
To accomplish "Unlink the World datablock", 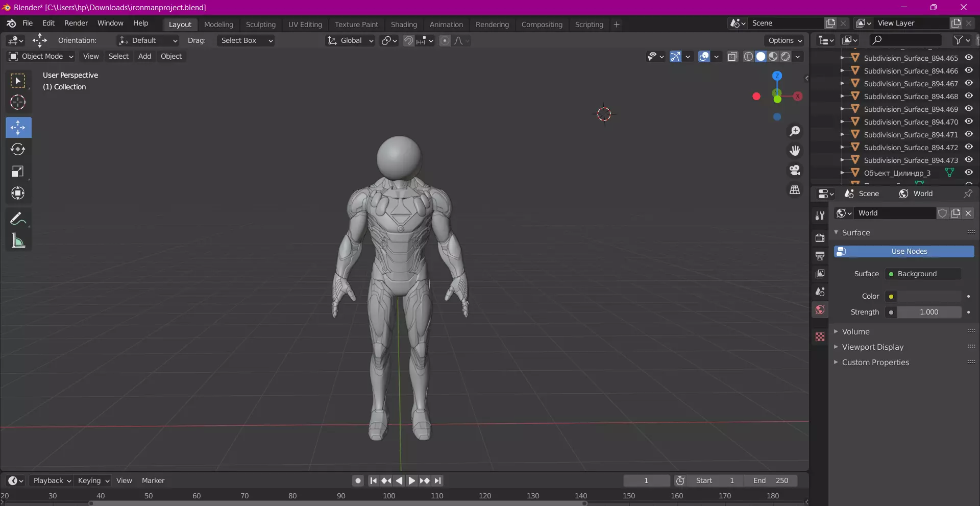I will 968,213.
